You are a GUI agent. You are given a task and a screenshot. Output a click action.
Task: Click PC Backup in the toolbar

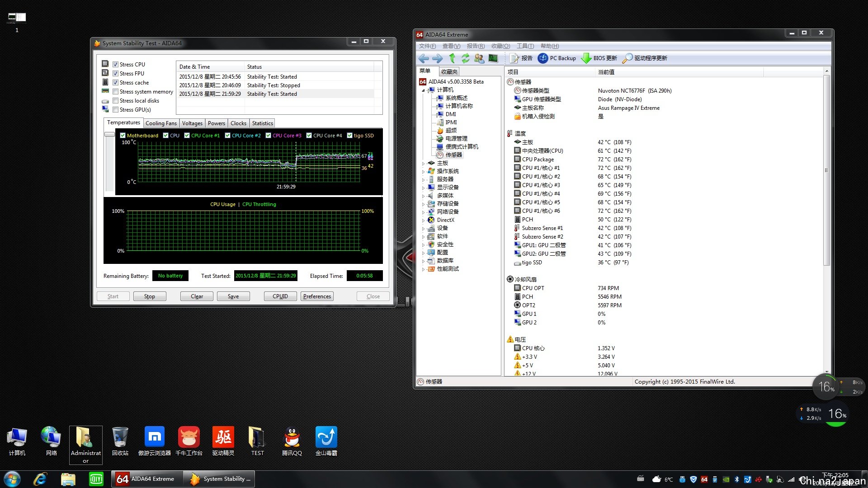pos(557,58)
